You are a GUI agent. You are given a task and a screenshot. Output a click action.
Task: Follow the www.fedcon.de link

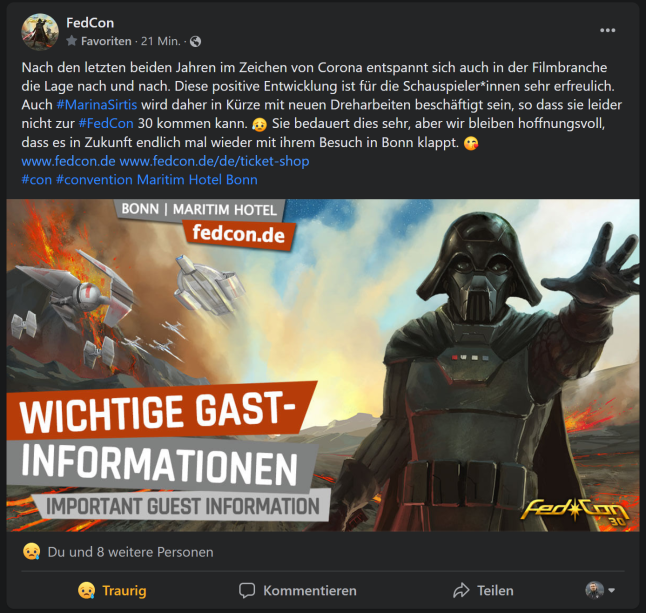click(68, 161)
